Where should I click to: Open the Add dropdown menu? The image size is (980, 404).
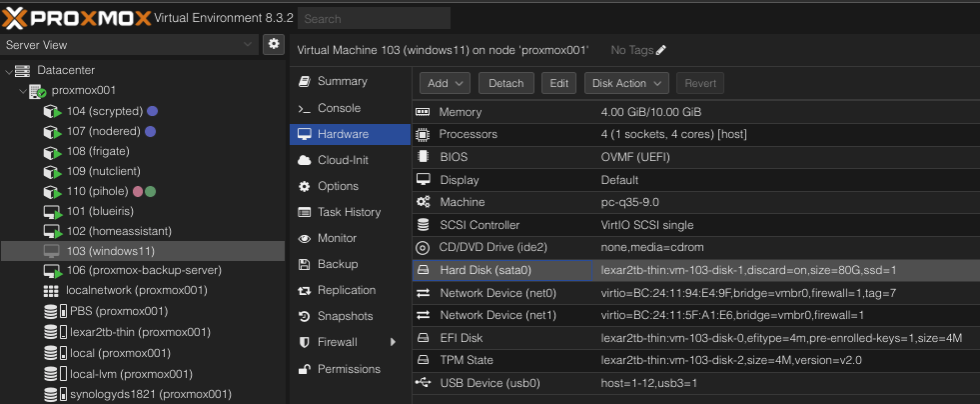tap(445, 83)
